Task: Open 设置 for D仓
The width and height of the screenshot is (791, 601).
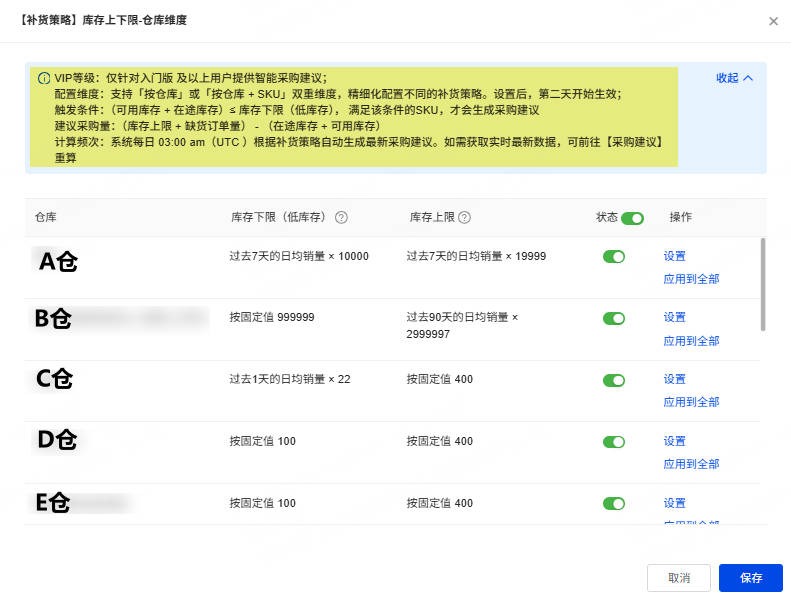Action: click(x=674, y=441)
